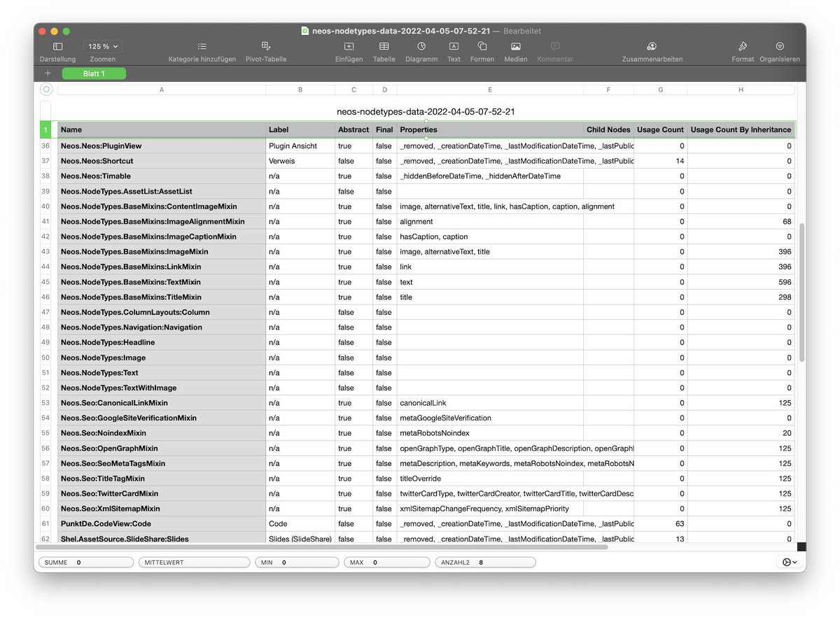Open the Organisieren sidebar
Viewport: 840px width, 617px height.
tap(780, 46)
